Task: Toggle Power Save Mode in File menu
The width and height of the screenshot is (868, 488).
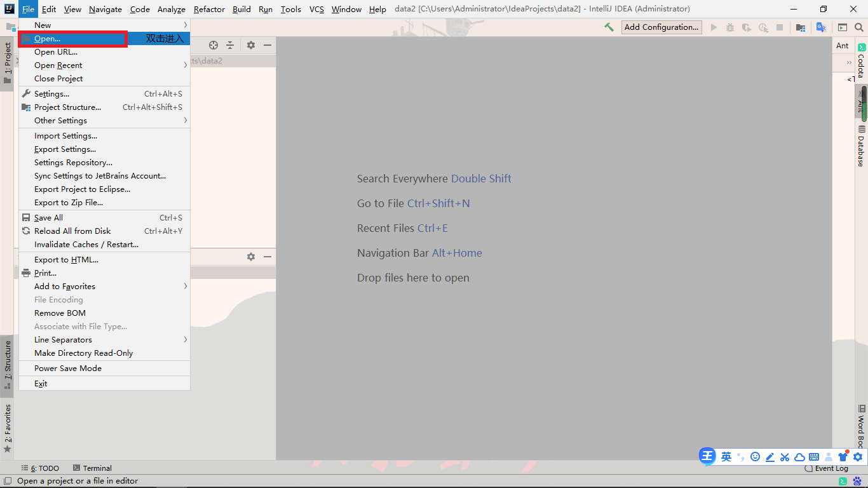Action: coord(104,369)
